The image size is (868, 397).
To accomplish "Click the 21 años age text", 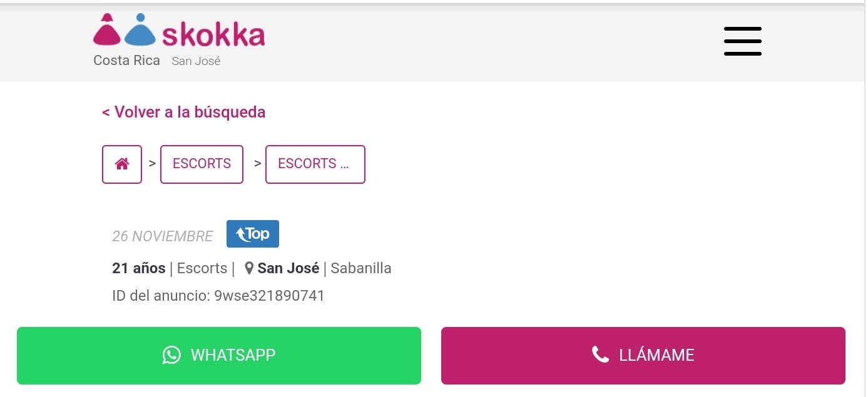I will click(x=139, y=268).
